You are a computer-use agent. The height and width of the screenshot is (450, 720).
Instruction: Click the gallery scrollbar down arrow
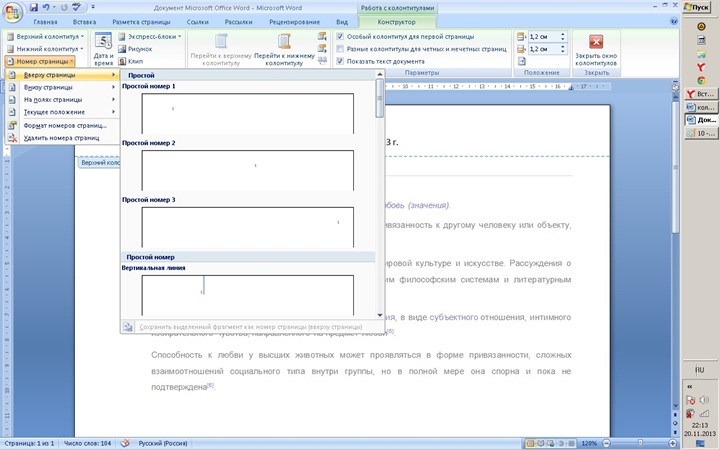click(x=380, y=315)
